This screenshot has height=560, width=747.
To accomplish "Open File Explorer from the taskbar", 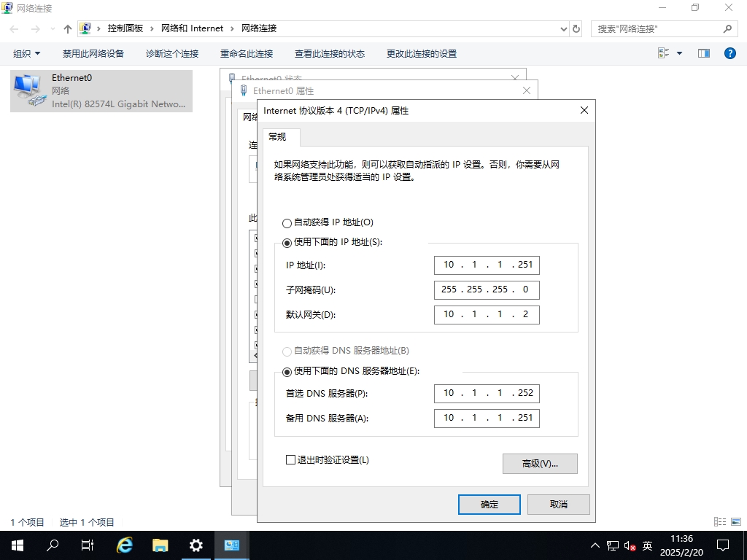I will point(160,545).
